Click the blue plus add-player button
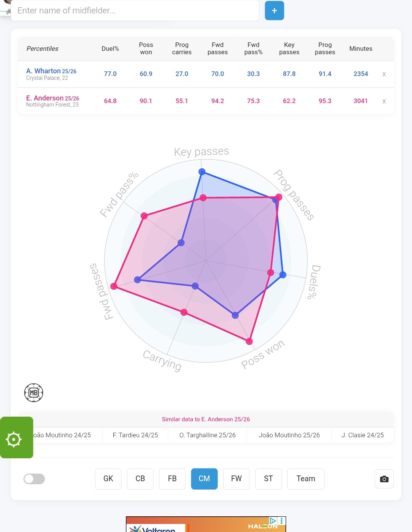This screenshot has width=412, height=532. pos(274,11)
